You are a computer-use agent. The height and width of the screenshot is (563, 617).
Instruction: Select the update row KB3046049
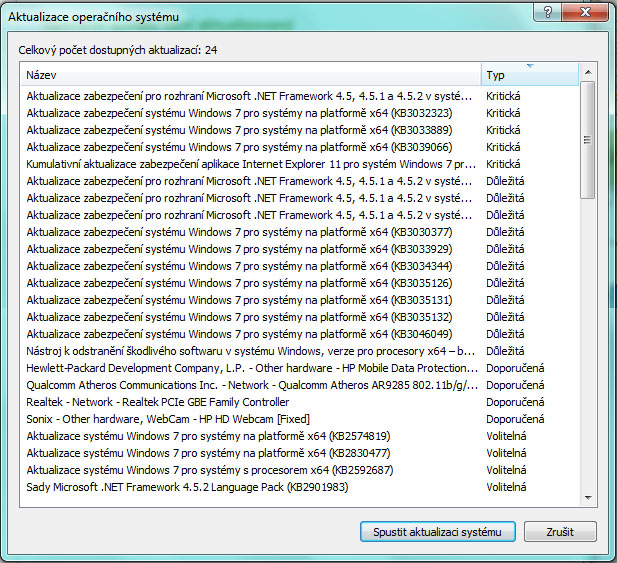pos(300,334)
